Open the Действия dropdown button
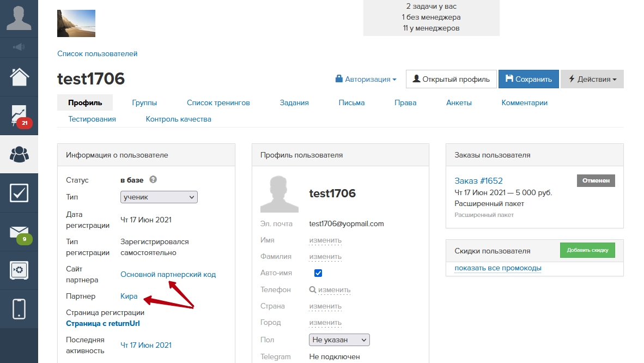 point(592,79)
